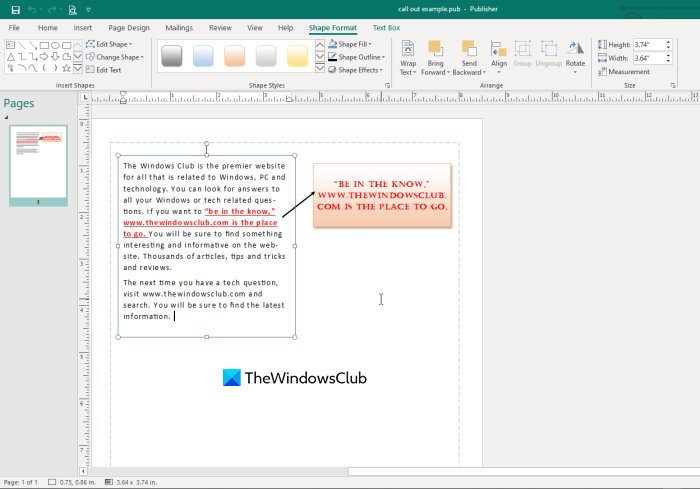The image size is (700, 489).
Task: Decrease Width with the down stepper
Action: (x=668, y=61)
